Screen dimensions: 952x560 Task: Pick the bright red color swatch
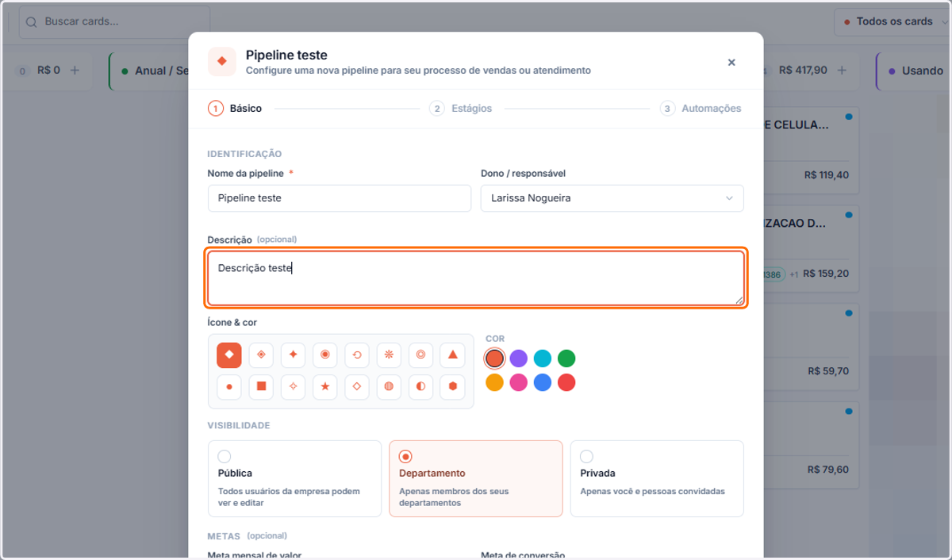click(x=566, y=382)
